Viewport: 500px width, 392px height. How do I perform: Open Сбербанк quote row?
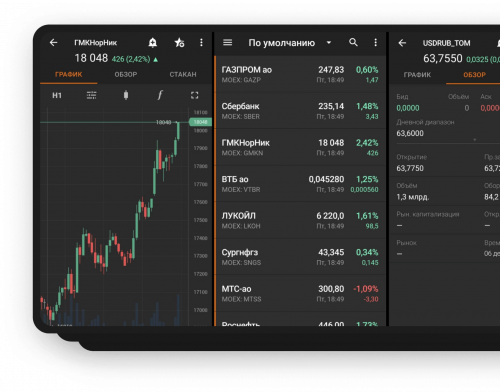click(x=300, y=111)
